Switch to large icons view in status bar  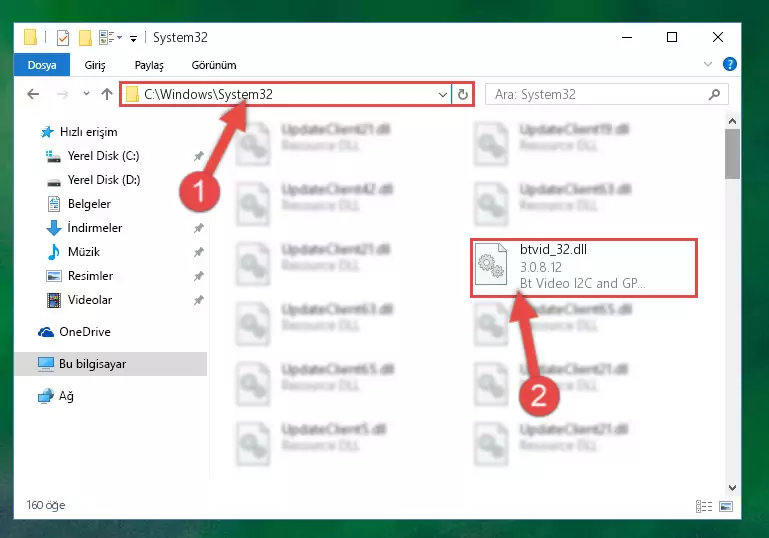(726, 506)
